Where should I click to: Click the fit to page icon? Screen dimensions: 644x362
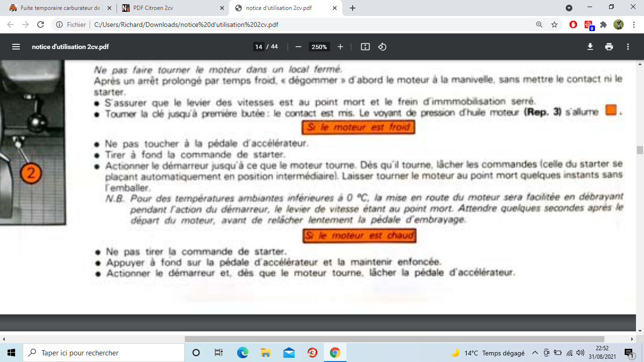tap(365, 47)
